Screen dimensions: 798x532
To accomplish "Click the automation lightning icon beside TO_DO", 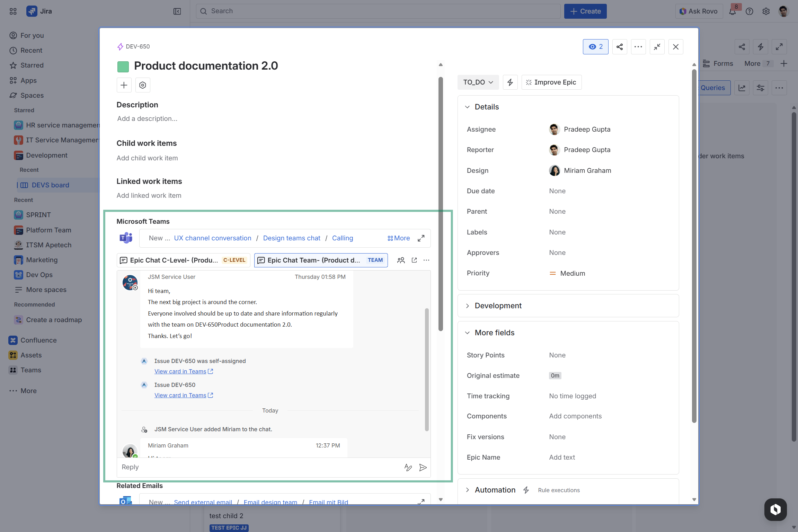I will (x=510, y=82).
